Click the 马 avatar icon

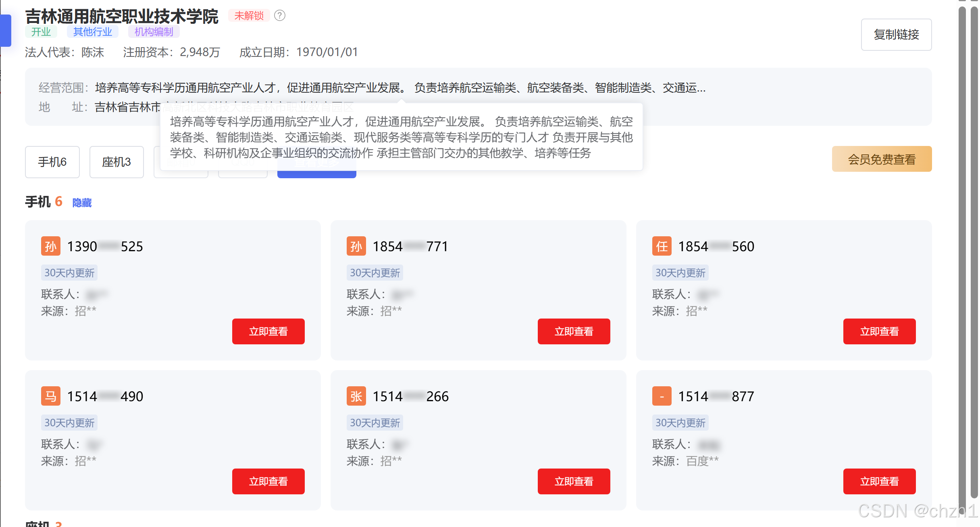(50, 396)
